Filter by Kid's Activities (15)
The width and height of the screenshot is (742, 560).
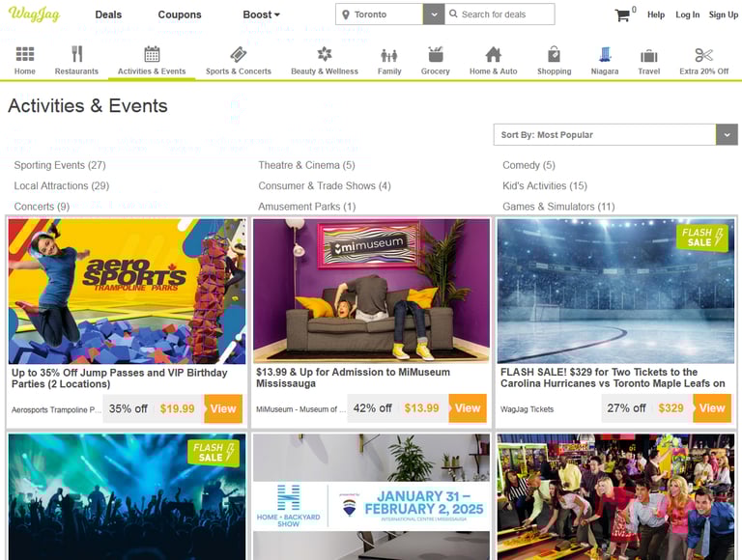545,186
